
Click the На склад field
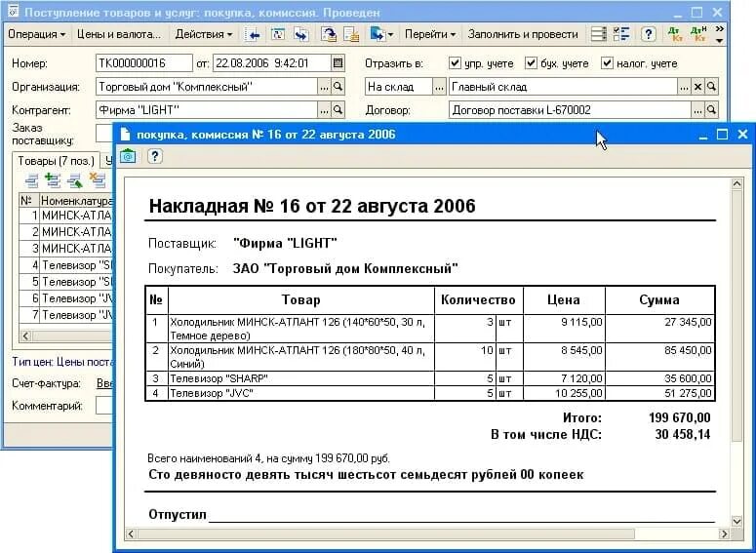pos(398,87)
